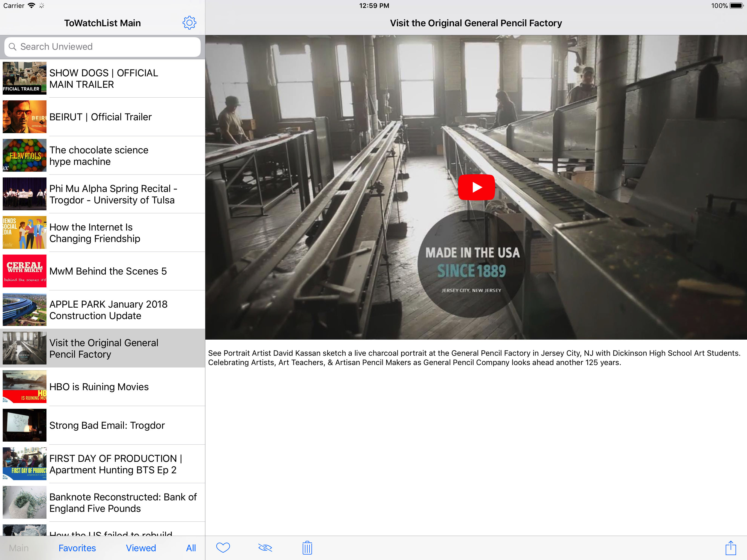Click the battery indicator in status bar
The image size is (747, 560).
point(737,5)
